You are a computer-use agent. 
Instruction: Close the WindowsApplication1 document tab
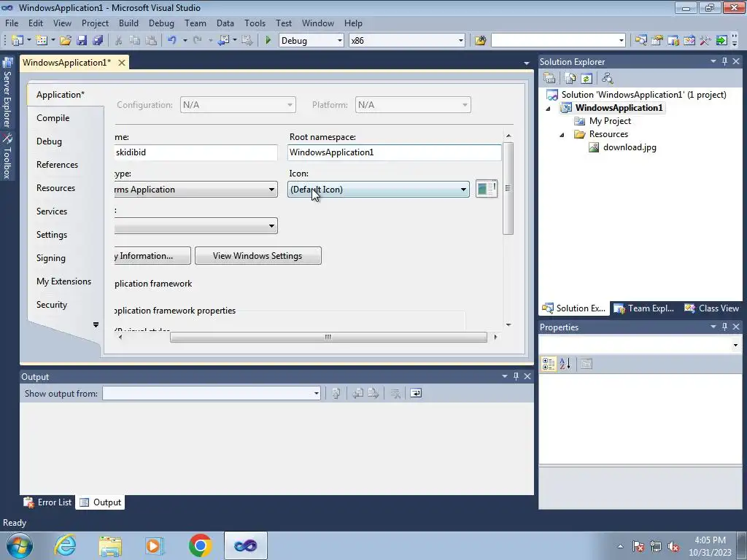[x=122, y=63]
